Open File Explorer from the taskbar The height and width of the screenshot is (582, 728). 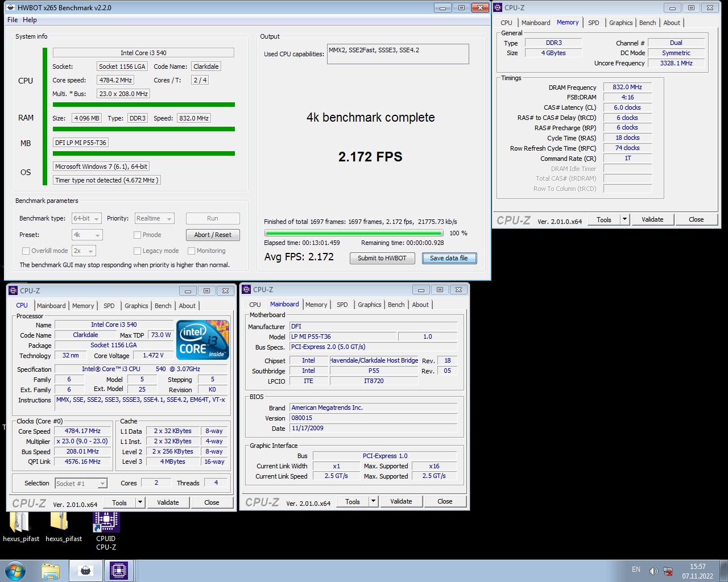(51, 571)
